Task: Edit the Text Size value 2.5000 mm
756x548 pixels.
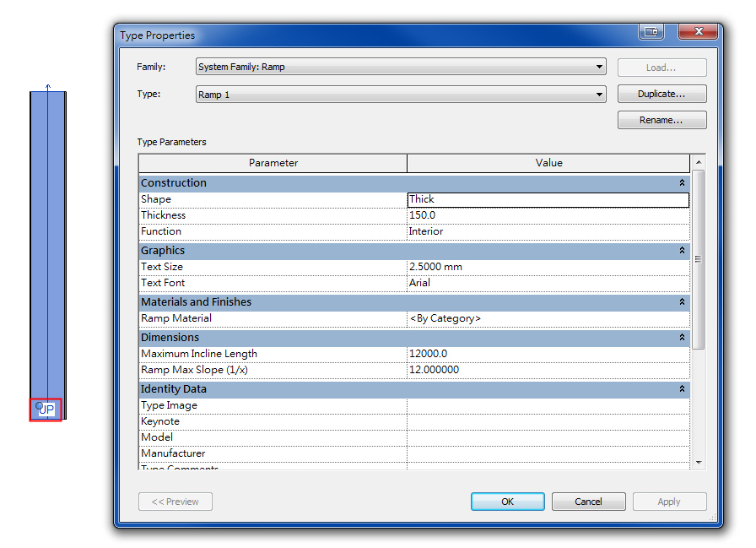Action: click(x=548, y=267)
